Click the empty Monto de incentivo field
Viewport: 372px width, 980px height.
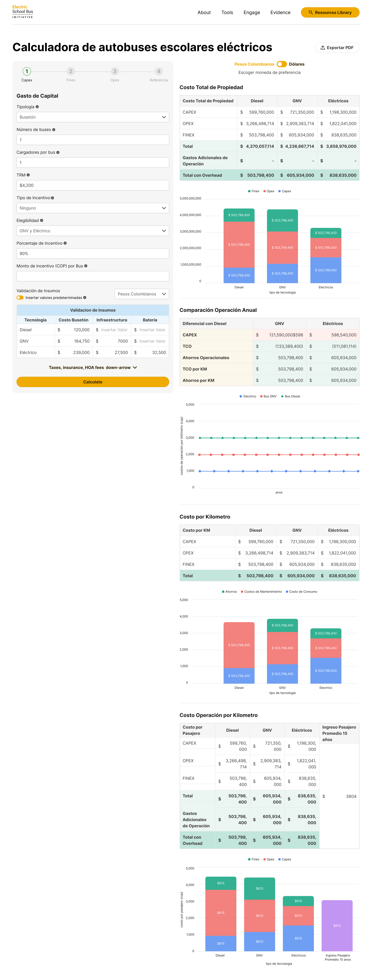(93, 276)
